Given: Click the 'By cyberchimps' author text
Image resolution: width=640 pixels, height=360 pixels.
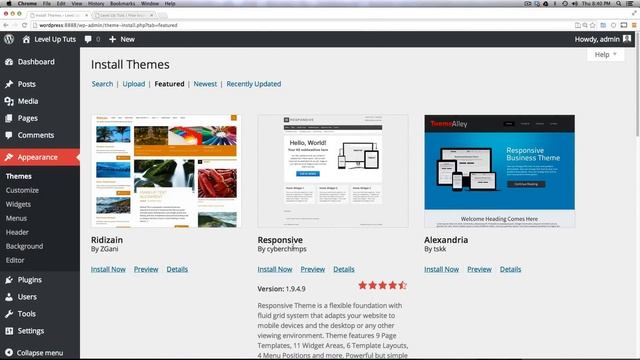Looking at the screenshot, I should coord(282,249).
